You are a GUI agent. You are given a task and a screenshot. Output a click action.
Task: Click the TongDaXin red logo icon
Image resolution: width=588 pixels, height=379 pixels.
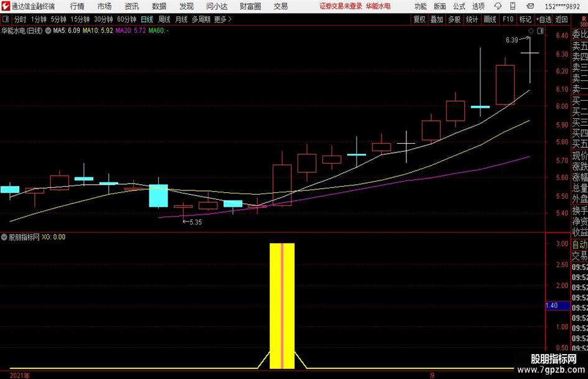tap(6, 6)
